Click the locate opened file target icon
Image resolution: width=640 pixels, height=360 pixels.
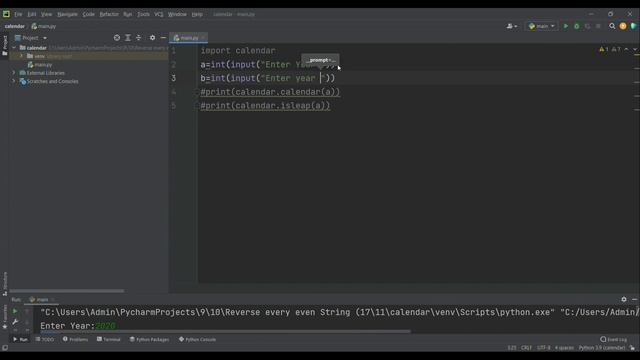tap(117, 38)
